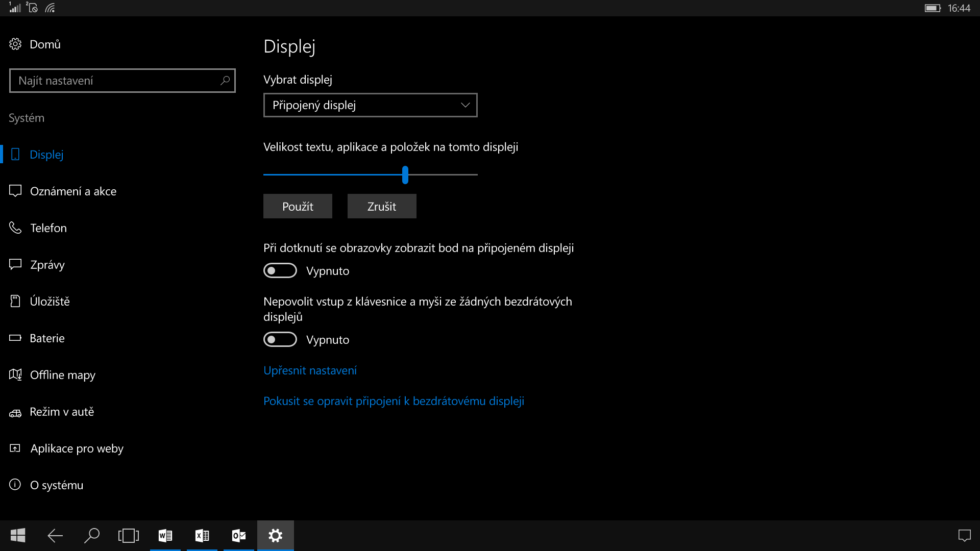The height and width of the screenshot is (551, 980).
Task: Open the Vybrat displej dropdown
Action: pyautogui.click(x=370, y=105)
